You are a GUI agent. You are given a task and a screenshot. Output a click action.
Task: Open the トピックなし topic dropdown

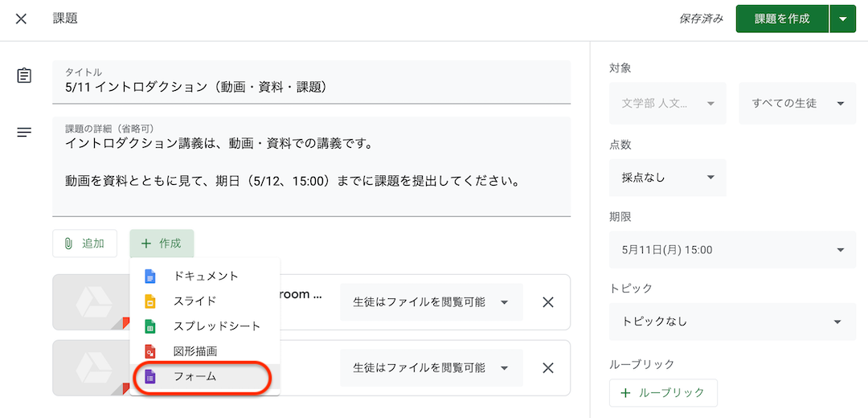click(x=732, y=321)
